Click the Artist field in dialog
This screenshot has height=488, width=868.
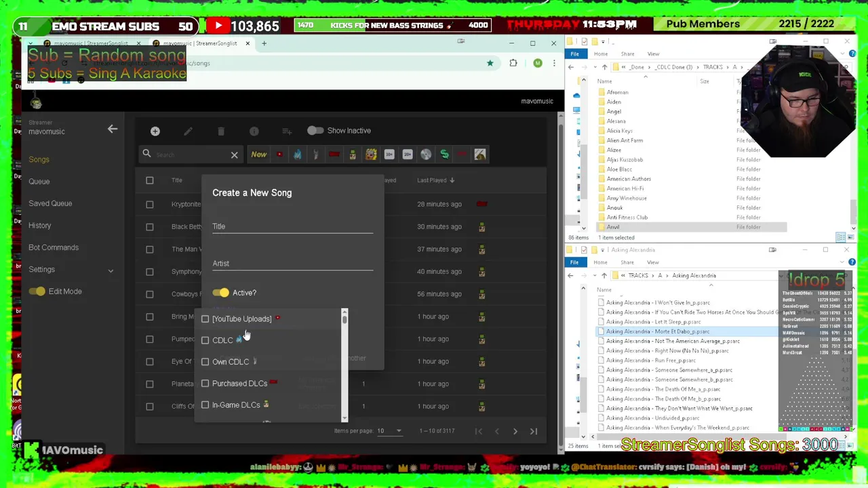pos(292,263)
